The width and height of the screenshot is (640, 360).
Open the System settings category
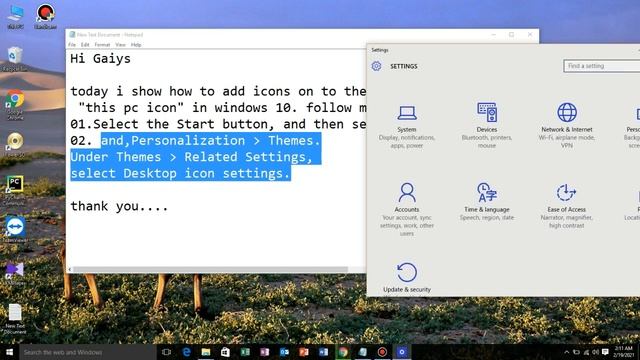407,126
